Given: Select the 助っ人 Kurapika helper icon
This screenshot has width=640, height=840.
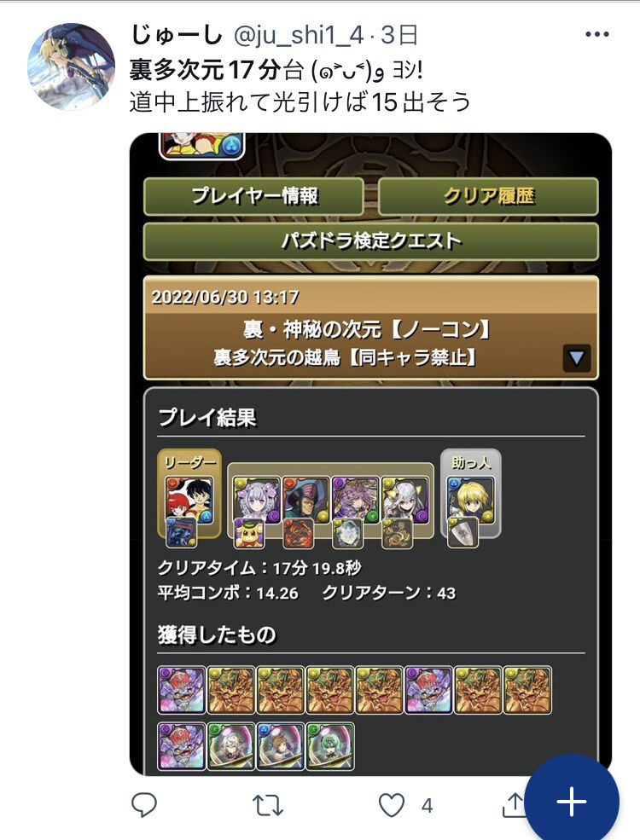Looking at the screenshot, I should pos(471,501).
